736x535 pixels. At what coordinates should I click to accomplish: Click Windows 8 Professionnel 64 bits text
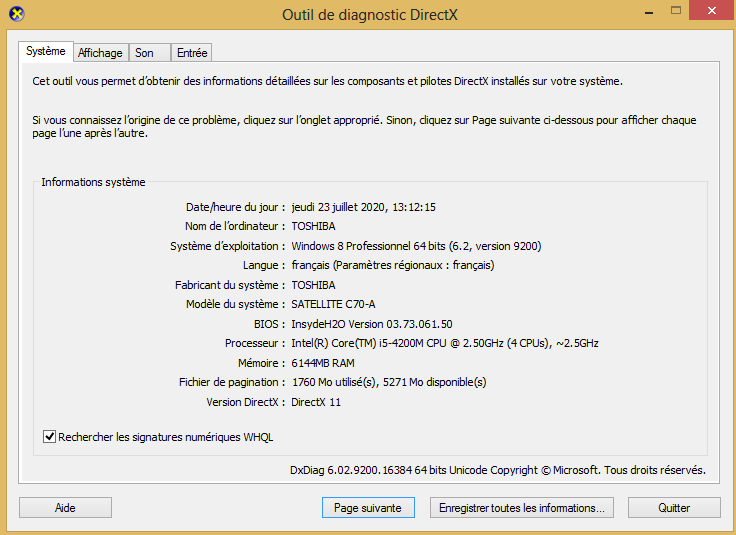pos(416,246)
